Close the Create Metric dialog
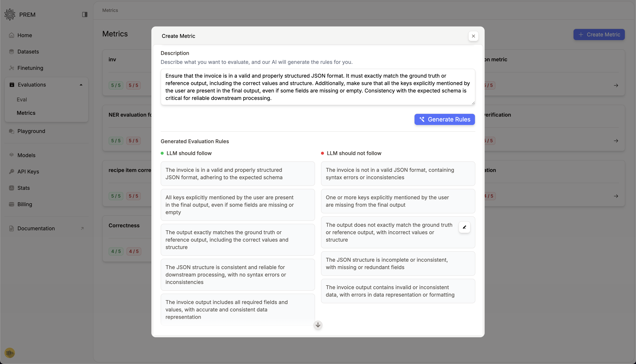The image size is (636, 364). pos(473,36)
